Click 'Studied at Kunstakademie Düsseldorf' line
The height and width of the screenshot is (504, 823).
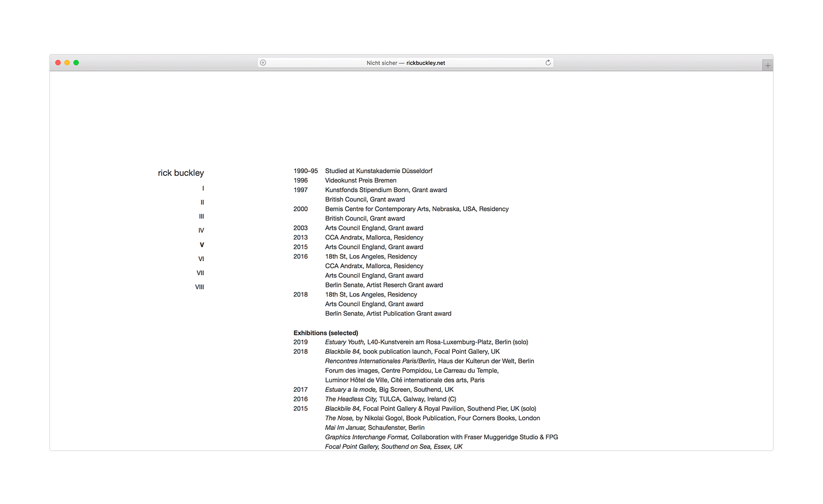(x=379, y=171)
